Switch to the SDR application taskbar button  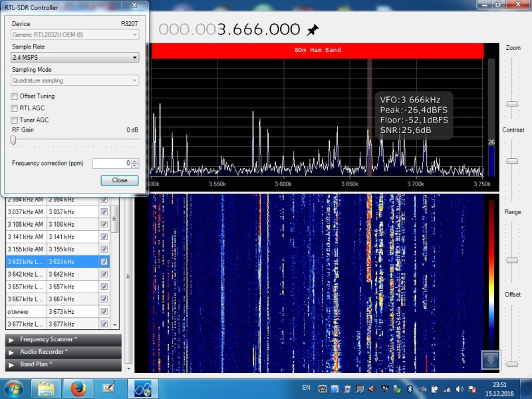[142, 389]
